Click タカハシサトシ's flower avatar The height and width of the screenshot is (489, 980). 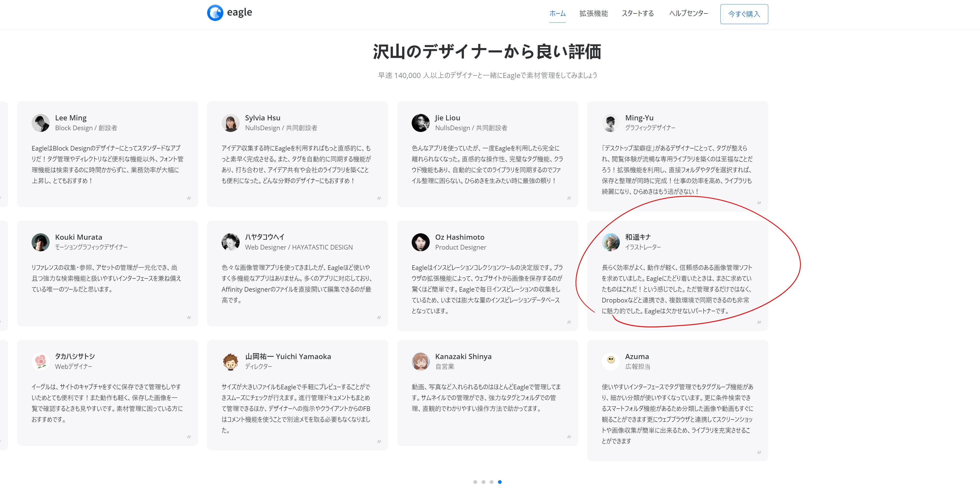coord(40,362)
